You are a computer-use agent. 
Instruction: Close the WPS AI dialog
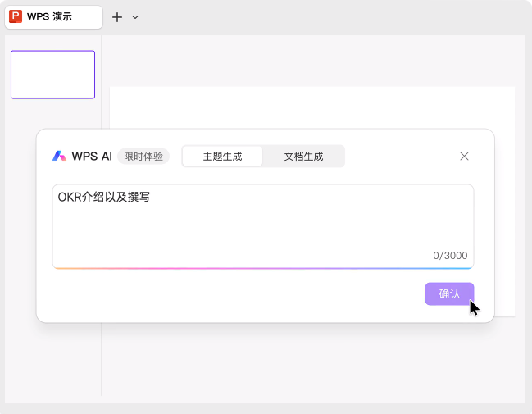464,156
